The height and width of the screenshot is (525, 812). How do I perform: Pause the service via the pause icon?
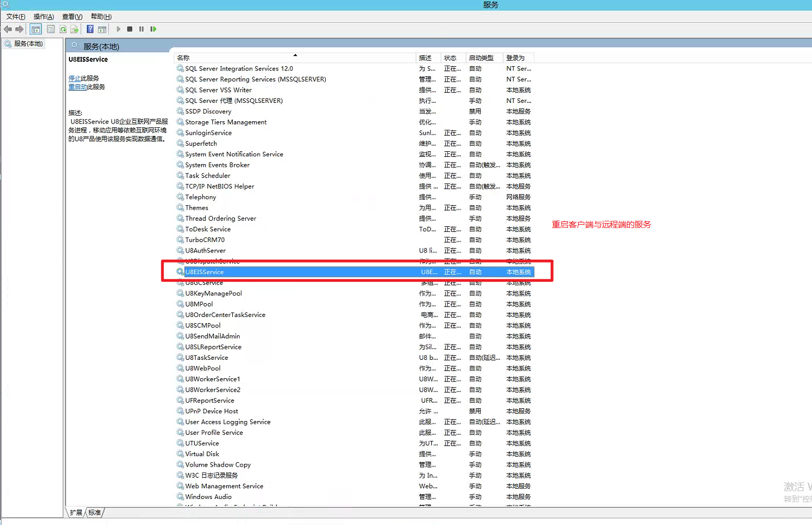click(x=141, y=29)
